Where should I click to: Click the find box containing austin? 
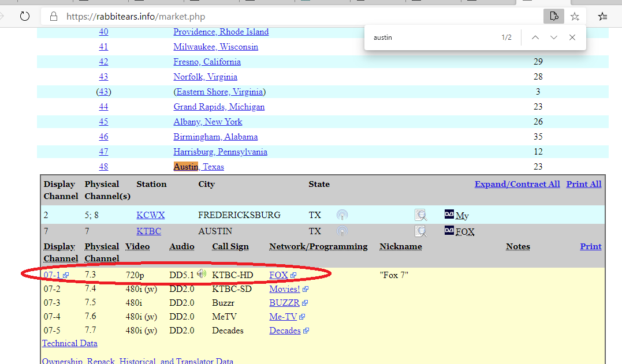pyautogui.click(x=434, y=37)
